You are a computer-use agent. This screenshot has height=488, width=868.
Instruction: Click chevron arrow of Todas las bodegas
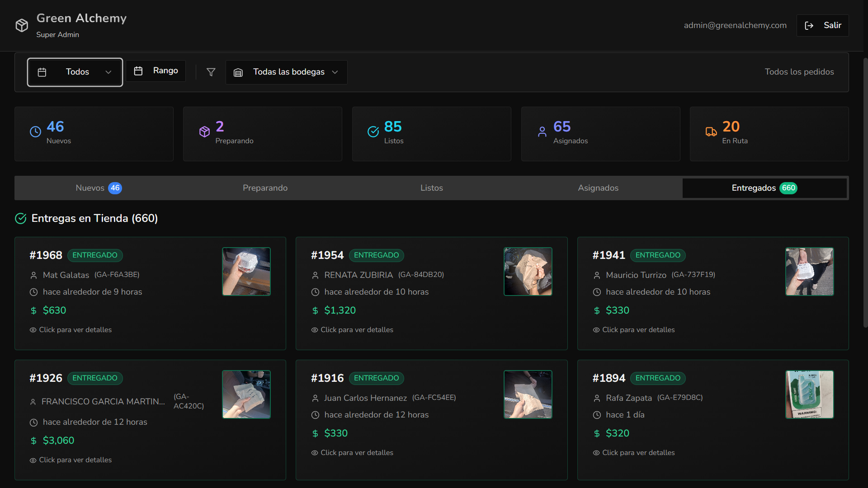point(335,72)
